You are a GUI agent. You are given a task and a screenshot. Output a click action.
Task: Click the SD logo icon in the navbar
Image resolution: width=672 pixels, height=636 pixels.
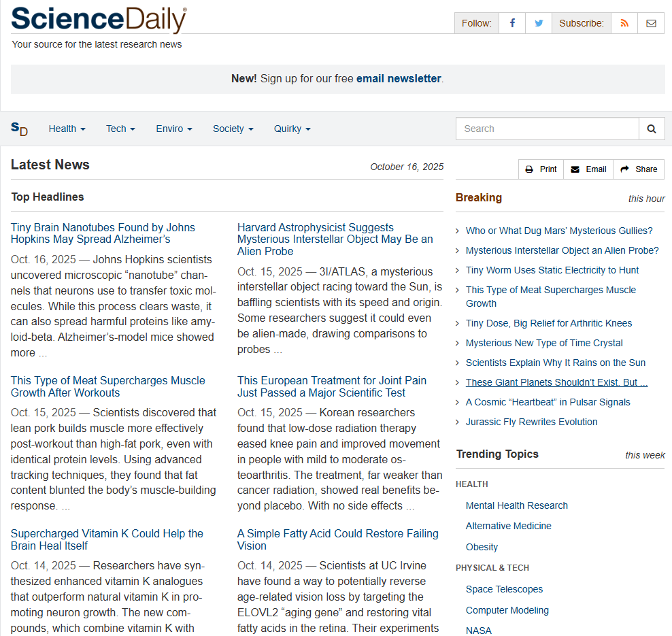[20, 129]
